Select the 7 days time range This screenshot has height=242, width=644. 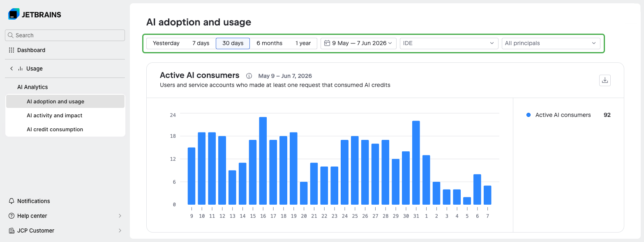point(201,43)
